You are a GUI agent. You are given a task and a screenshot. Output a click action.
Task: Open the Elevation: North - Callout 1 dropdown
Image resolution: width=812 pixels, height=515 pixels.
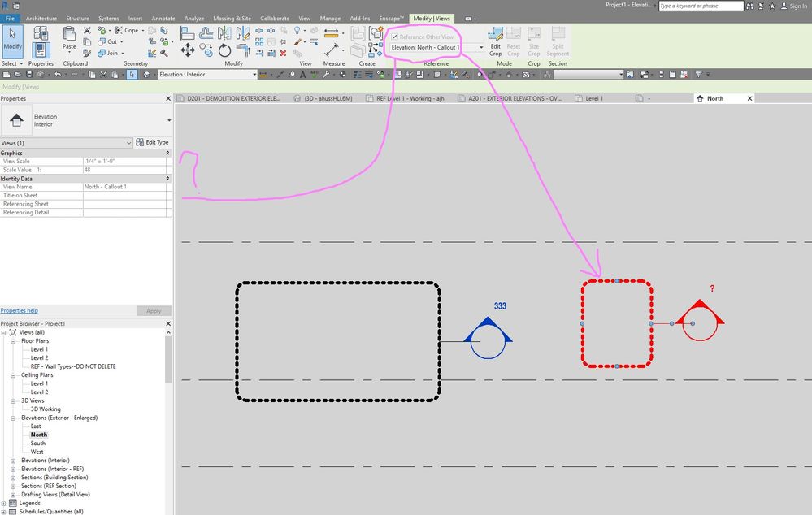[437, 47]
